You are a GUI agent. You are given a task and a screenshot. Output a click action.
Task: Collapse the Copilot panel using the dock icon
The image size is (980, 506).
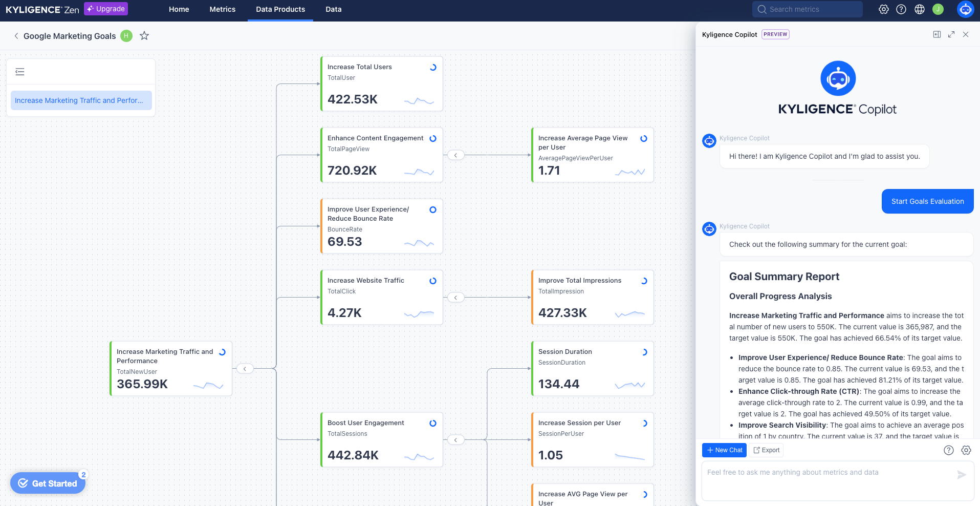937,34
